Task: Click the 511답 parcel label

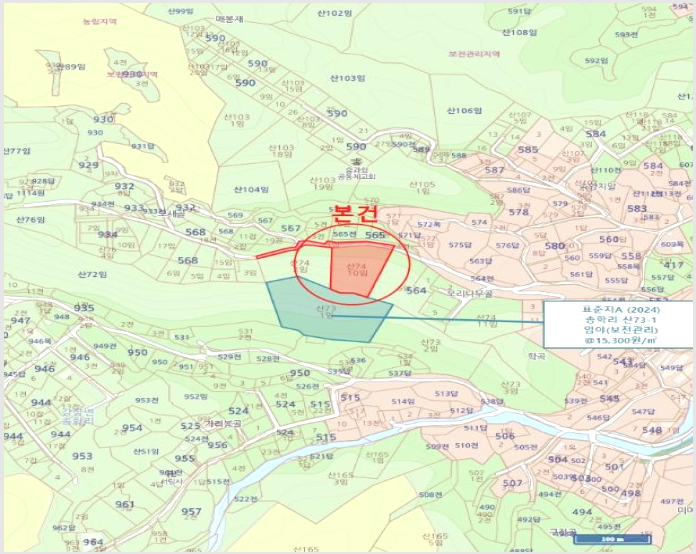Action: [476, 428]
